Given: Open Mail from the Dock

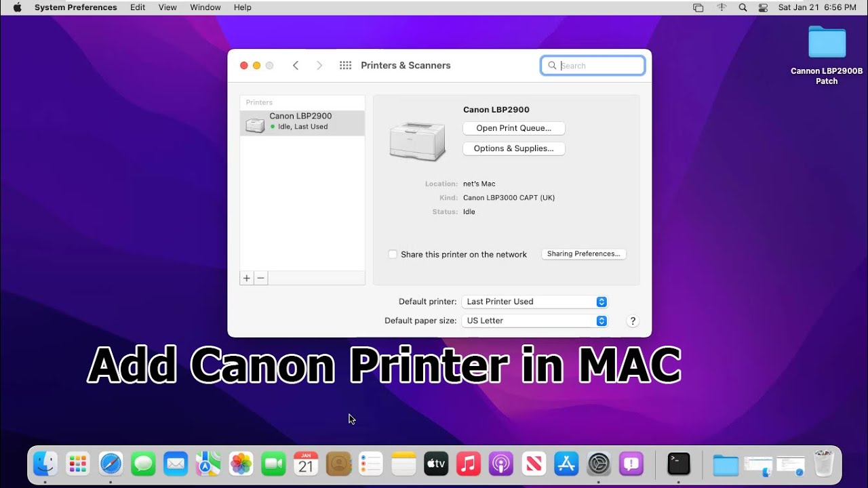Looking at the screenshot, I should (176, 464).
